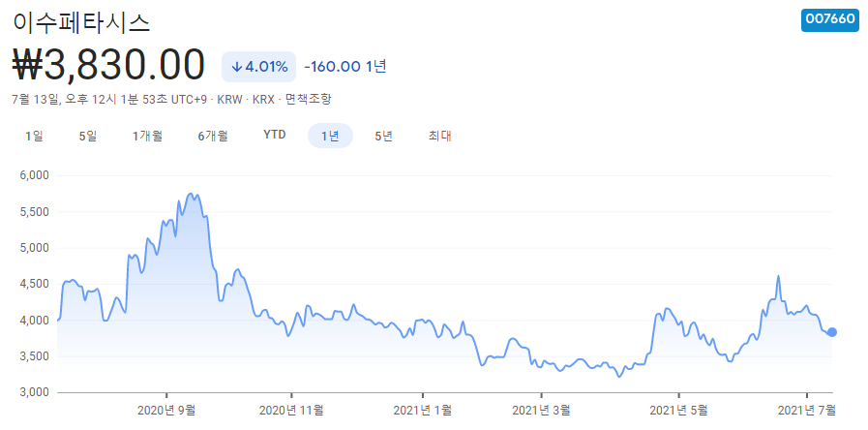Viewport: 868px width, 430px height.
Task: Click the 007660 ticker badge
Action: (x=830, y=19)
